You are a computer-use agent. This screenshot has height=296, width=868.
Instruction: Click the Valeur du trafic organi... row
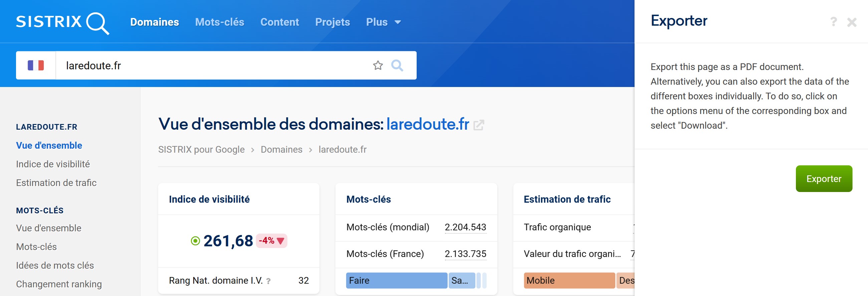(574, 254)
